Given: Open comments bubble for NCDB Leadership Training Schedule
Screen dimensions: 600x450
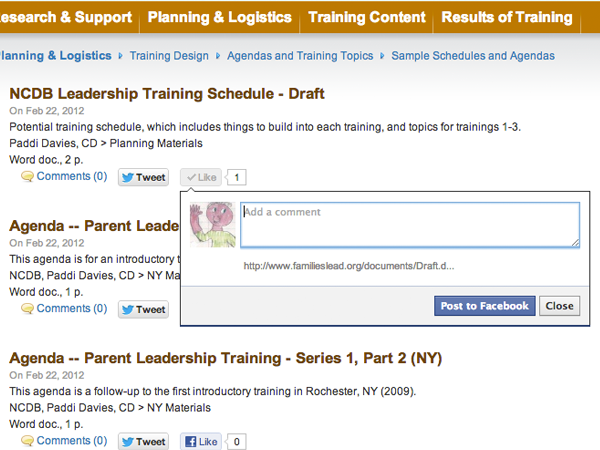Looking at the screenshot, I should coord(28,176).
